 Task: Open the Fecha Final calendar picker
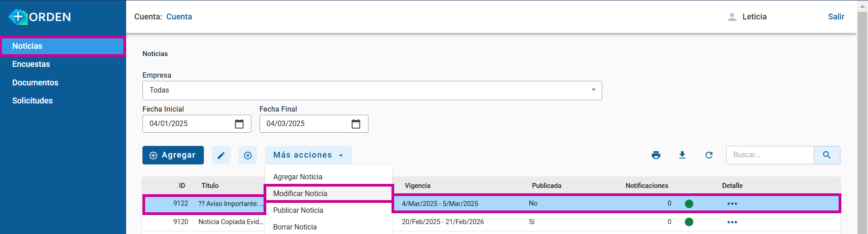coord(356,124)
